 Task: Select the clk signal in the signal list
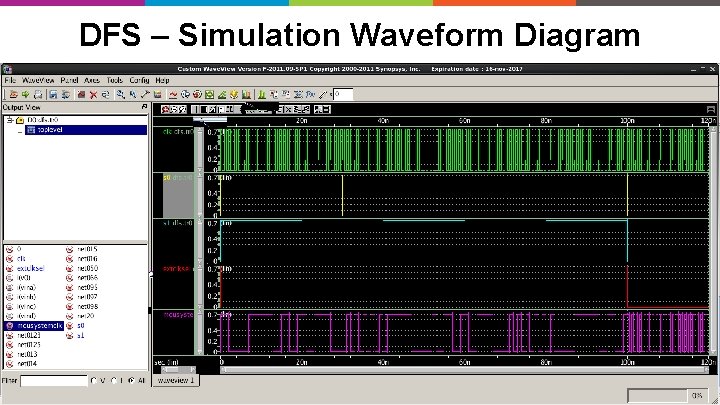coord(21,259)
